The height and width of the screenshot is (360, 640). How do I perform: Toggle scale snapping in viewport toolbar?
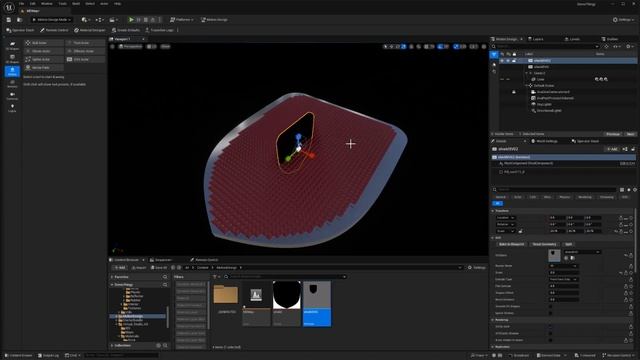pos(456,47)
